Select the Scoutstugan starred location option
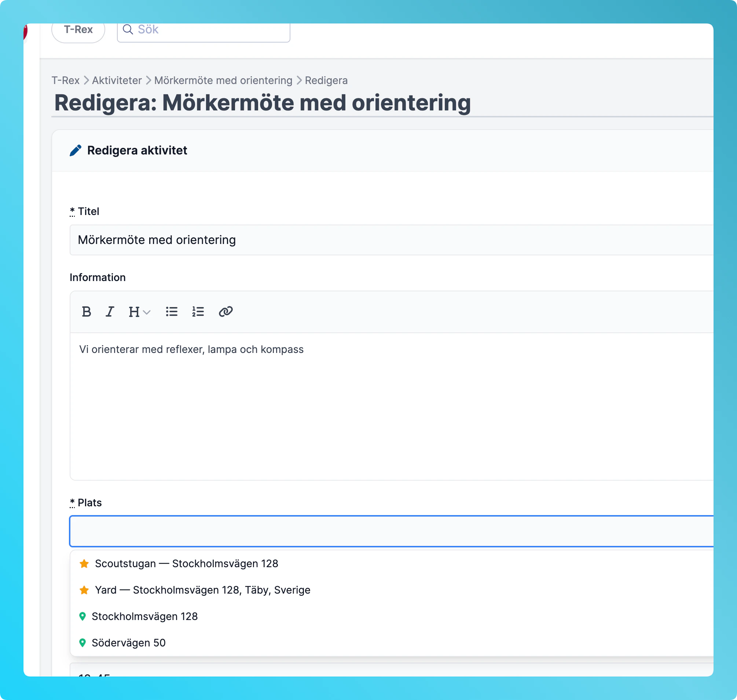The width and height of the screenshot is (737, 700). (187, 564)
